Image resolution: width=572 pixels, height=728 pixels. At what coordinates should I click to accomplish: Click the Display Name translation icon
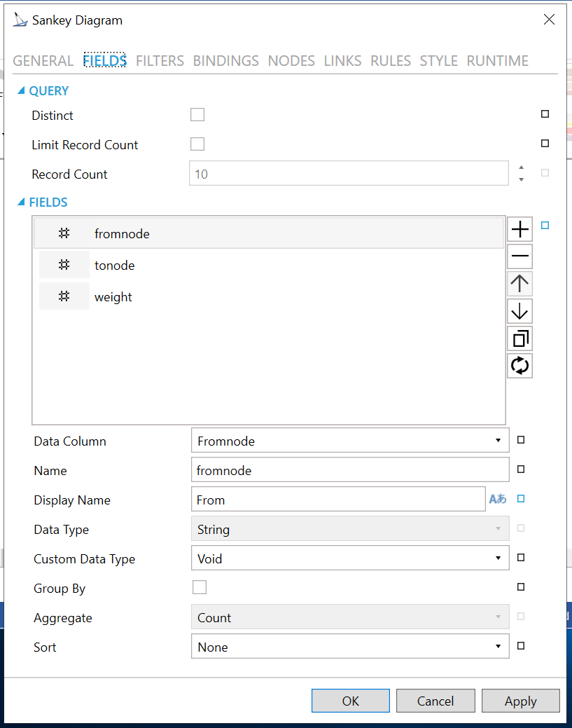pos(498,500)
